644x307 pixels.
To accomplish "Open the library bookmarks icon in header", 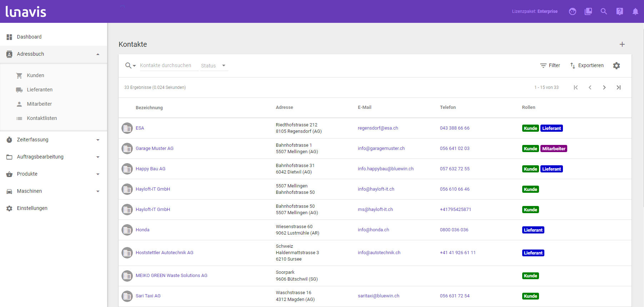I will 588,11.
